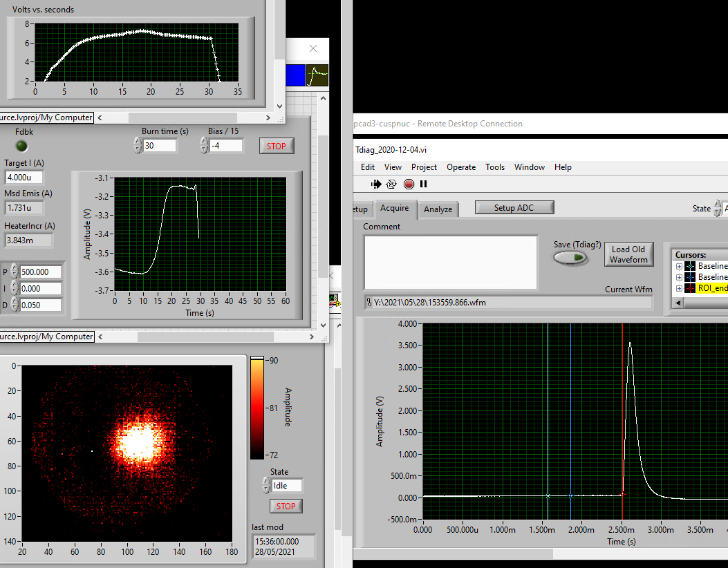Click the red ROI_end cursor icon
Image resolution: width=728 pixels, height=568 pixels.
(x=690, y=288)
